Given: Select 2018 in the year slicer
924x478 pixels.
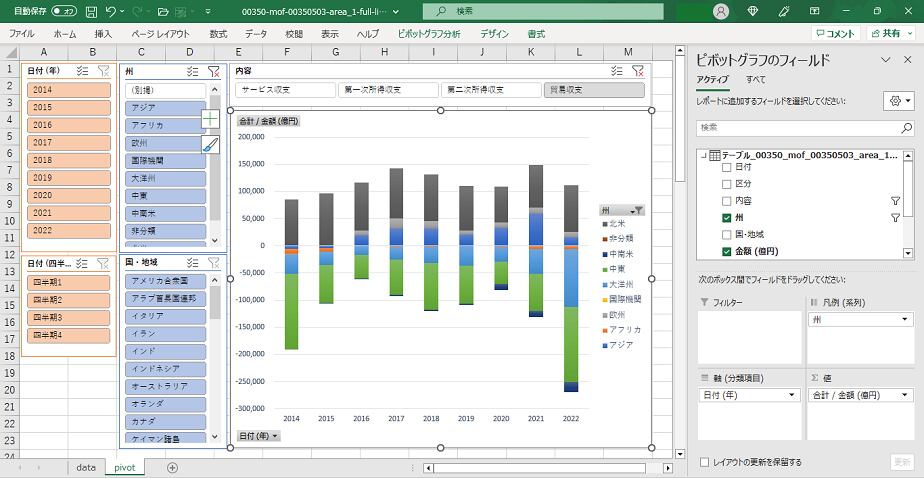Looking at the screenshot, I should pyautogui.click(x=68, y=160).
